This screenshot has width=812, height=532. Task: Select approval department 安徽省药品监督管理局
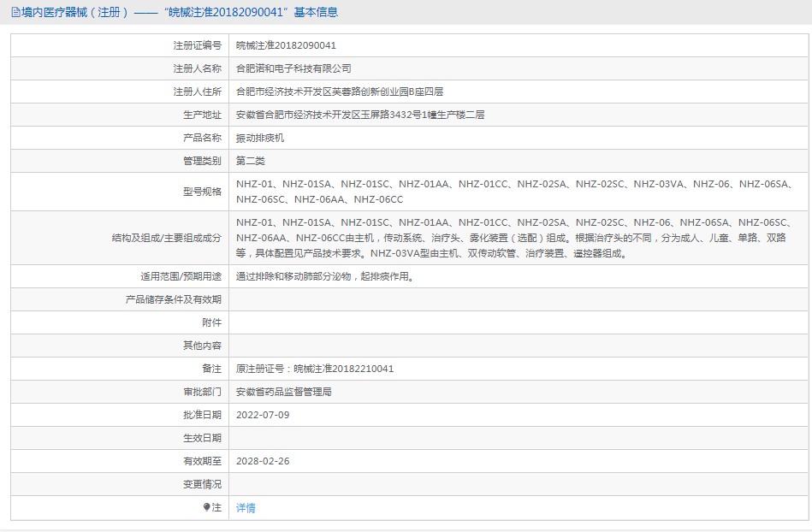(284, 392)
